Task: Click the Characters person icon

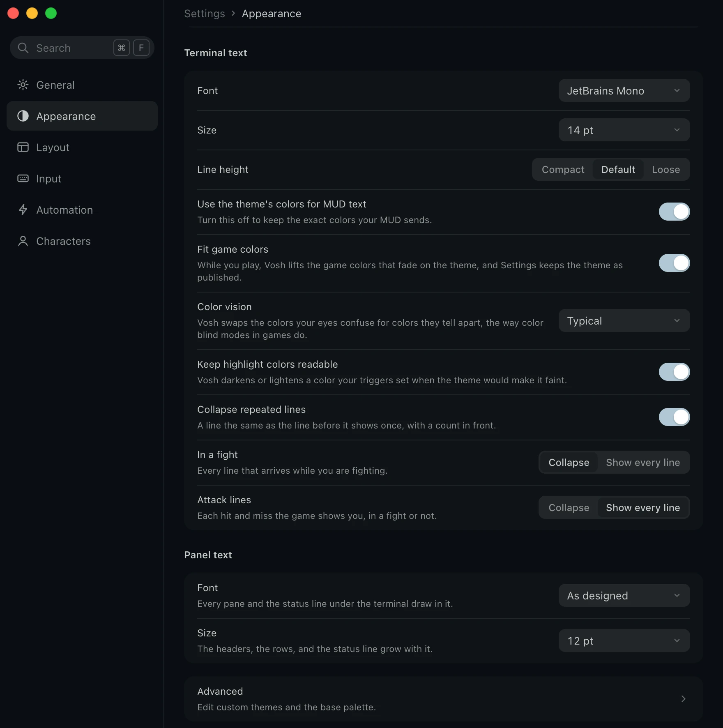Action: pyautogui.click(x=23, y=241)
